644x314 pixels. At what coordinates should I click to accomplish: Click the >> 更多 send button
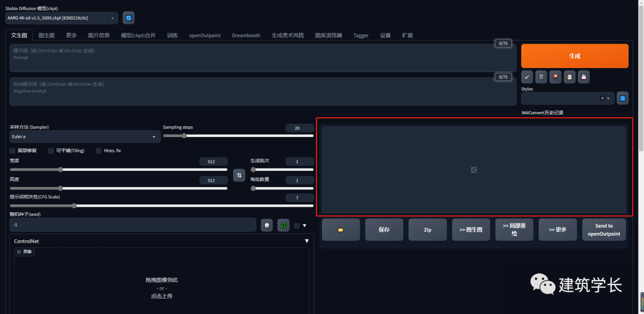coord(558,229)
